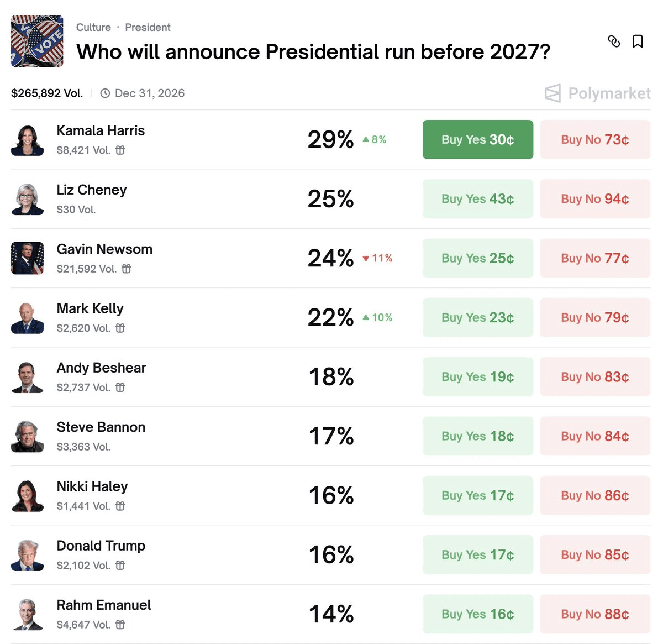Click Liz Cheney's profile photo
This screenshot has height=644, width=663.
pyautogui.click(x=27, y=199)
